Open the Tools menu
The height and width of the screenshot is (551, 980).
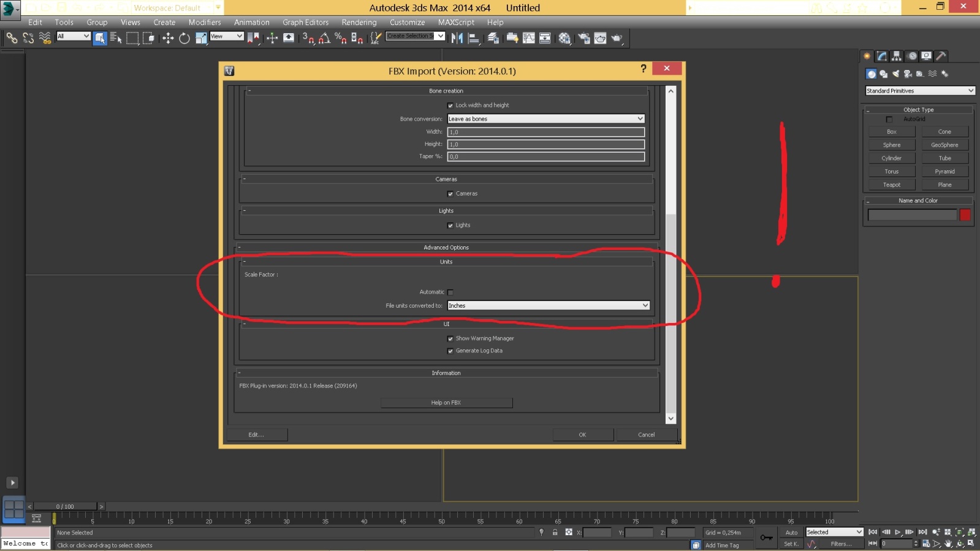pyautogui.click(x=64, y=22)
